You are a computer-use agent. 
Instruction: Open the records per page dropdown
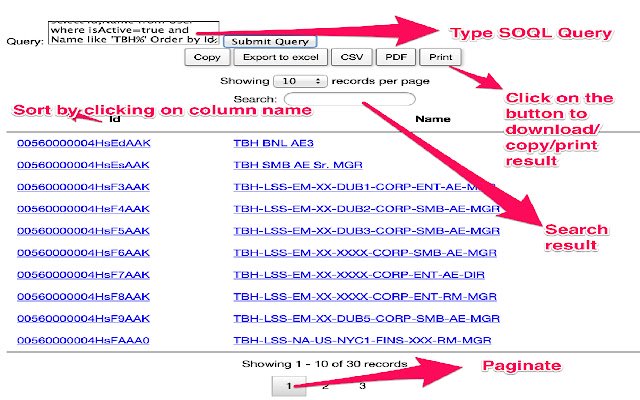pos(300,81)
